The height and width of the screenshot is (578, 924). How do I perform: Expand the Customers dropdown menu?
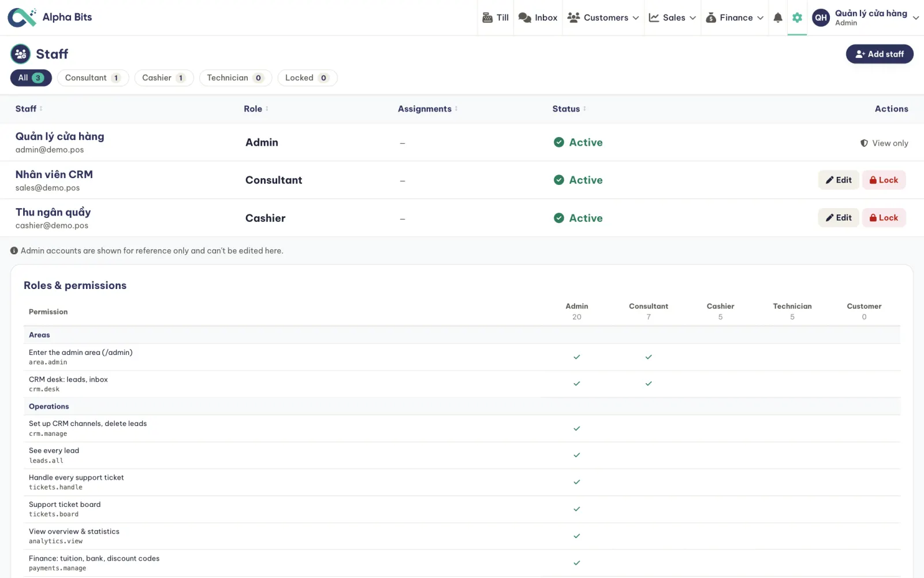635,18
